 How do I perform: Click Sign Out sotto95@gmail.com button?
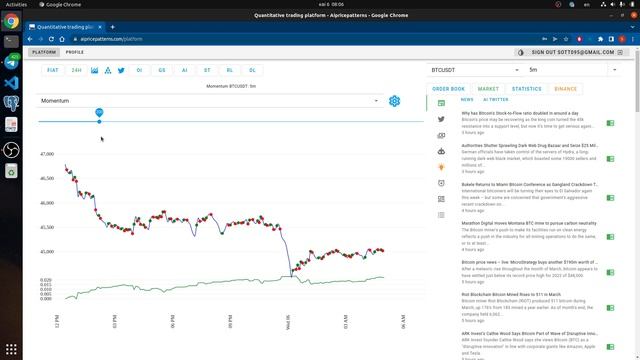coord(577,52)
